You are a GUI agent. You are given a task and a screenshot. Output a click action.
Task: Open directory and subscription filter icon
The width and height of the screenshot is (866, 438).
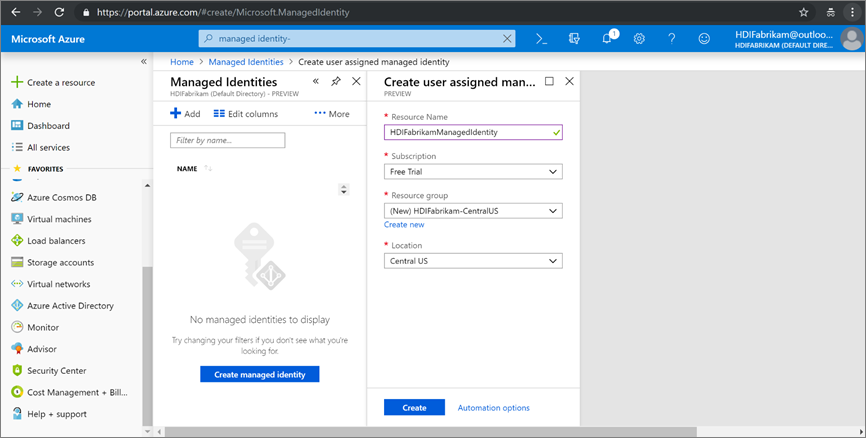coord(574,39)
